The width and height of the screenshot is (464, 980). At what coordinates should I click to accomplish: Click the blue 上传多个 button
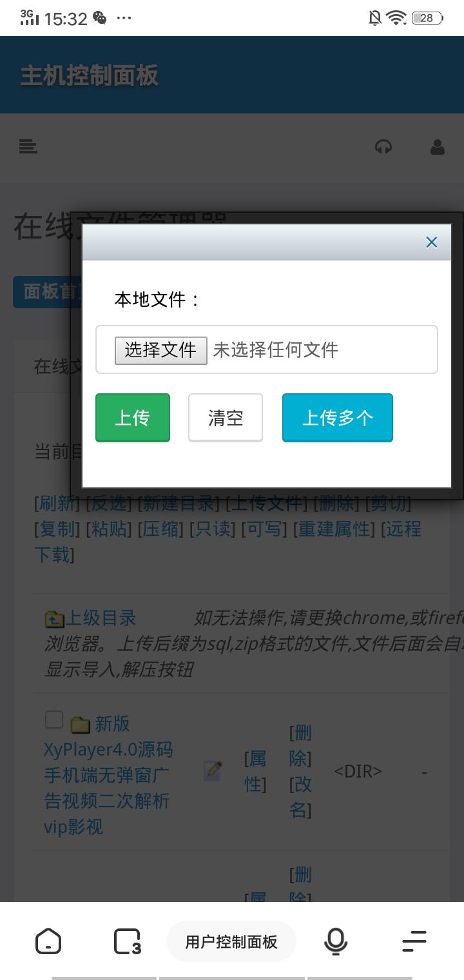338,418
